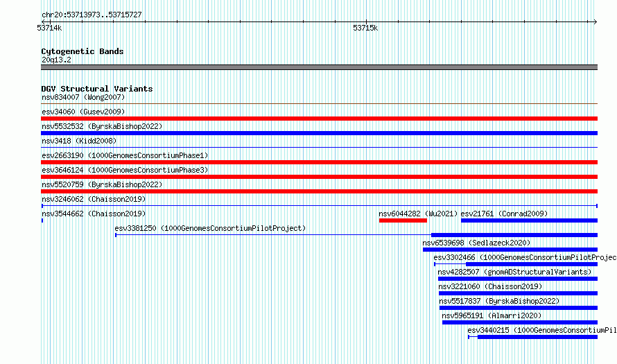Click the 20q13.2 cytogenetic band bar
The width and height of the screenshot is (617, 364).
coord(319,67)
